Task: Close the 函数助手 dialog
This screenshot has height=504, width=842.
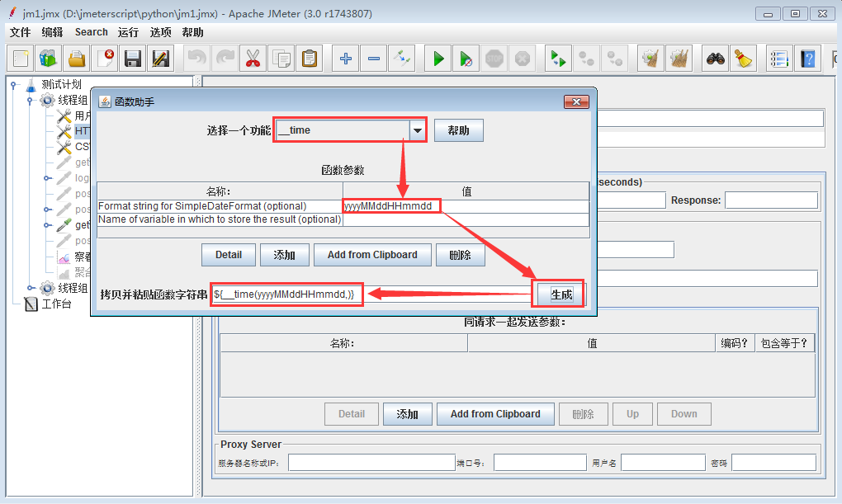Action: coord(577,102)
